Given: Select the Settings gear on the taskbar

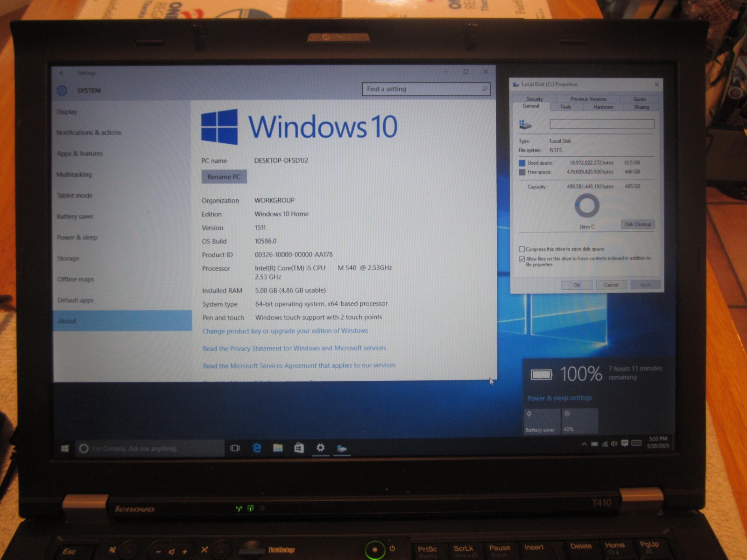Looking at the screenshot, I should (320, 448).
